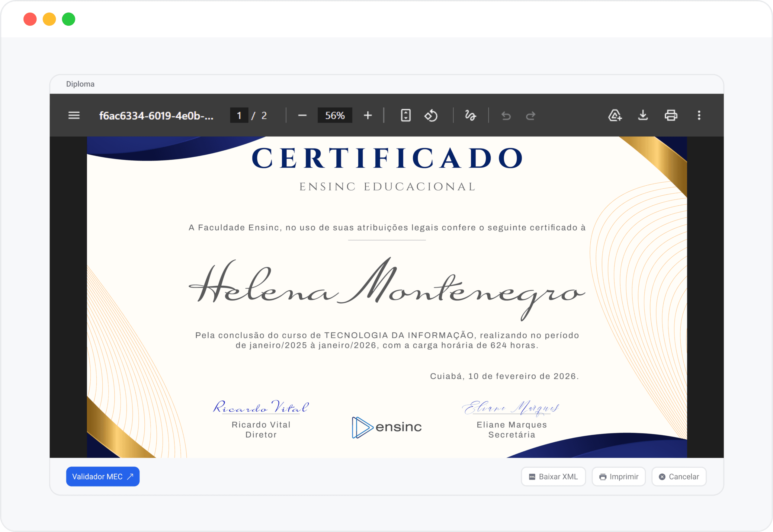The height and width of the screenshot is (532, 773).
Task: Open the PDF viewer more options menu
Action: (x=699, y=115)
